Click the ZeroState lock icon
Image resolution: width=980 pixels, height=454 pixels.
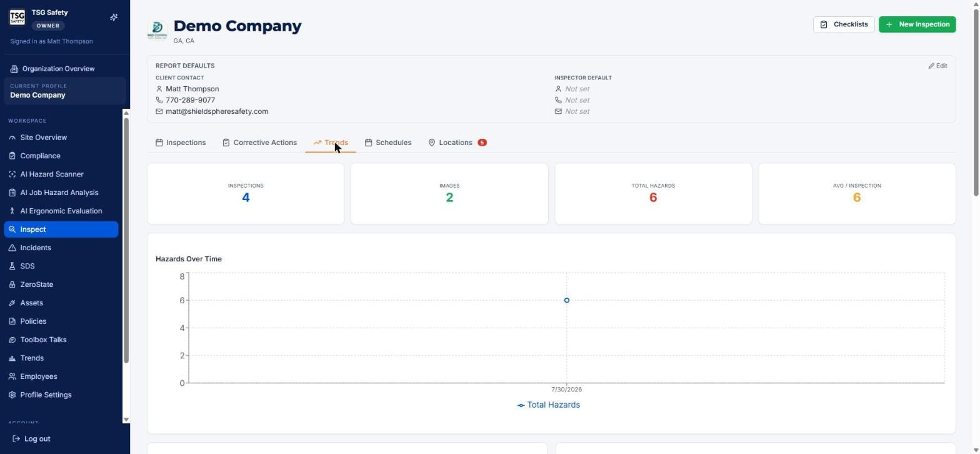coord(12,285)
